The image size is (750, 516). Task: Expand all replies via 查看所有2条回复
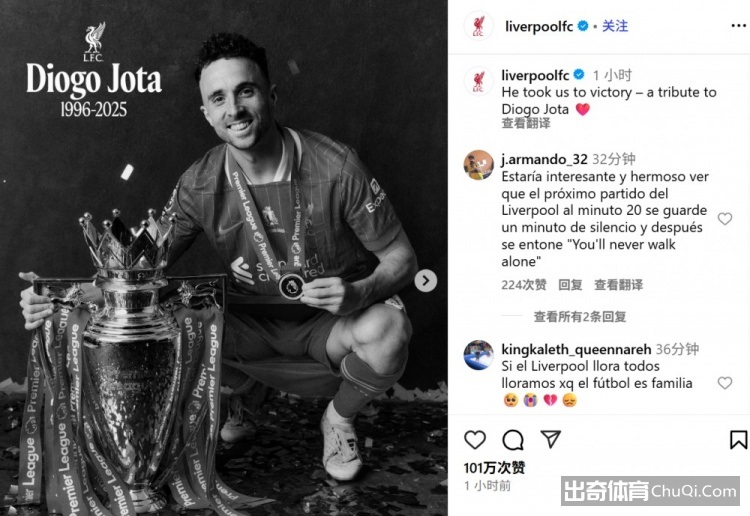tap(580, 317)
